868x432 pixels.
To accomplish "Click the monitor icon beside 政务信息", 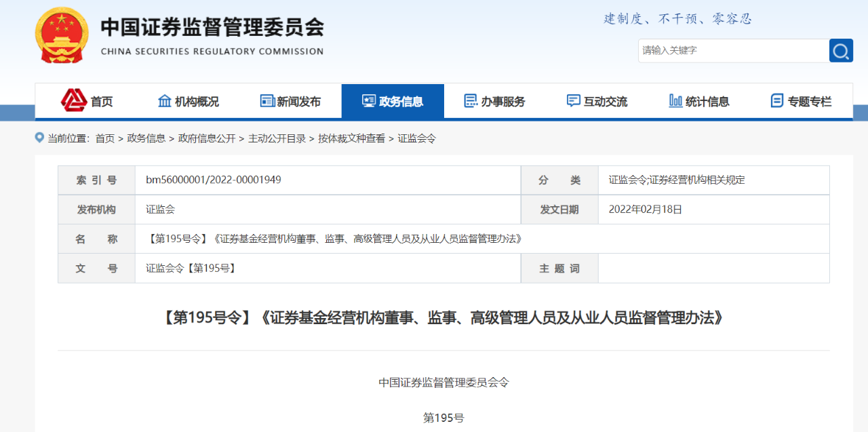I will 369,101.
